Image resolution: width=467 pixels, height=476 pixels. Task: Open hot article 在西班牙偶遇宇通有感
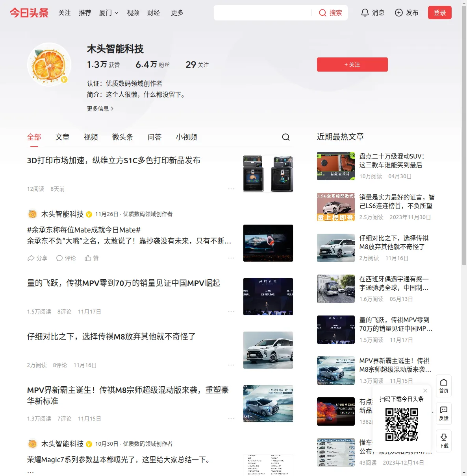pyautogui.click(x=394, y=283)
